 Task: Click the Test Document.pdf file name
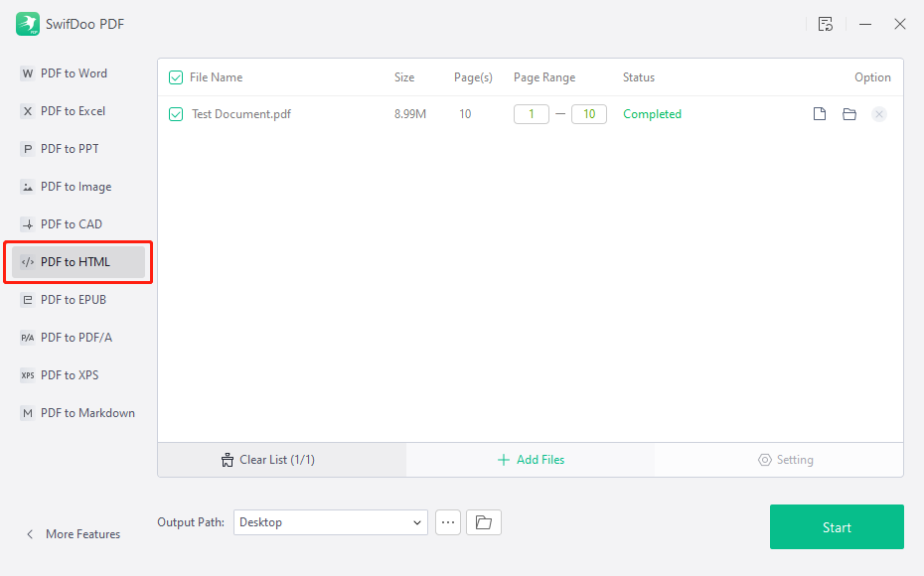[241, 114]
